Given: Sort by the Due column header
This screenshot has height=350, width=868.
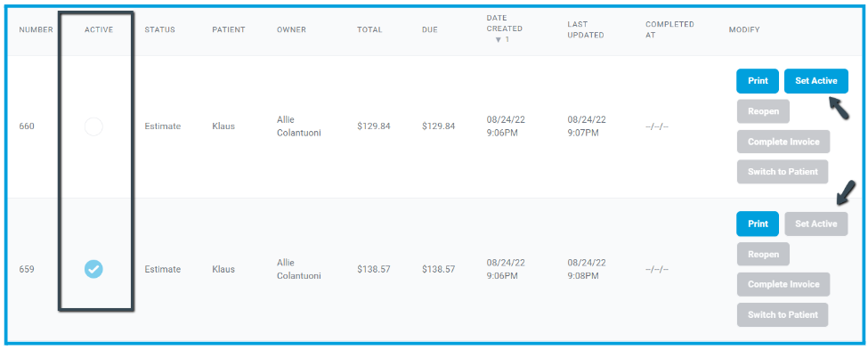Looking at the screenshot, I should (430, 30).
